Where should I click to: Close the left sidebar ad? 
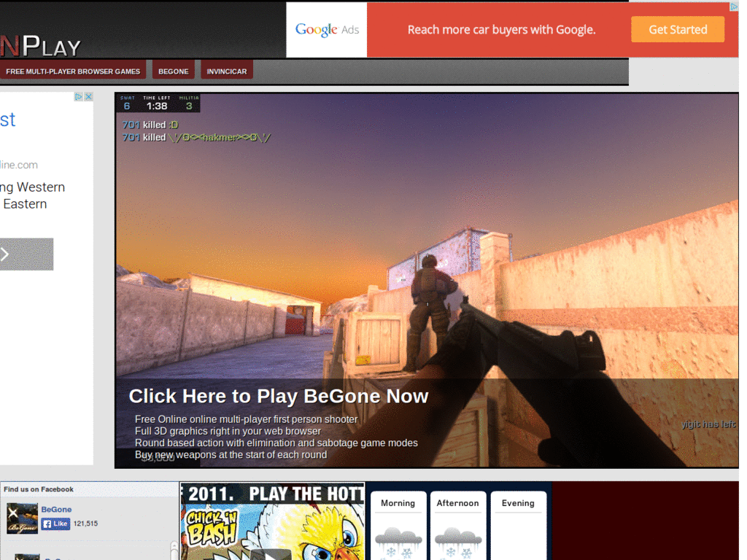tap(88, 97)
